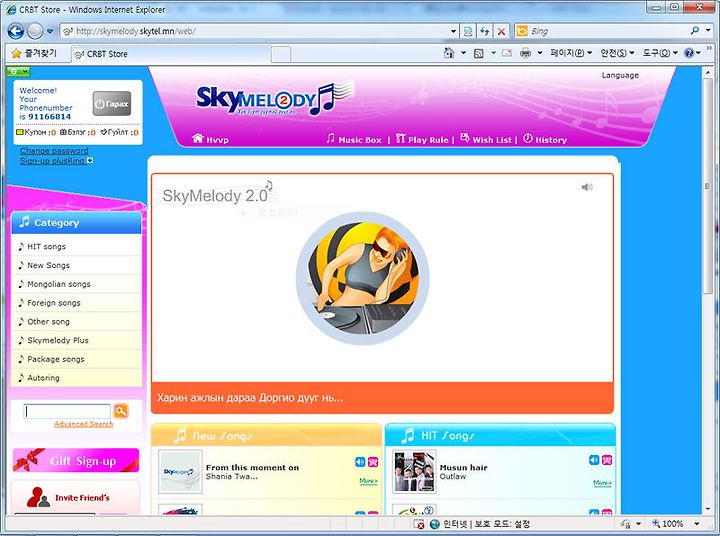Screen dimensions: 720x536
Task: Expand the Print icon dropdown arrow
Action: (x=540, y=53)
